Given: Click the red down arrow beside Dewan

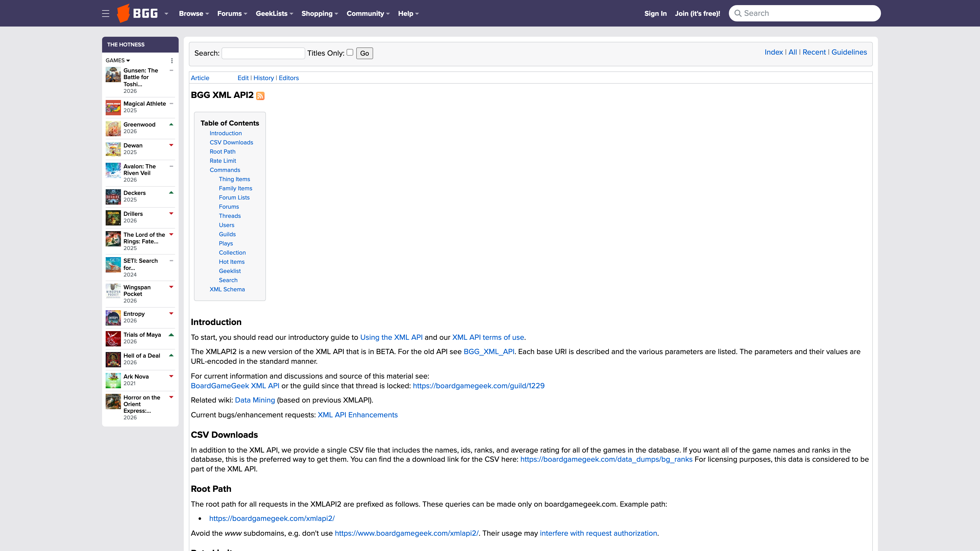Looking at the screenshot, I should [x=171, y=145].
